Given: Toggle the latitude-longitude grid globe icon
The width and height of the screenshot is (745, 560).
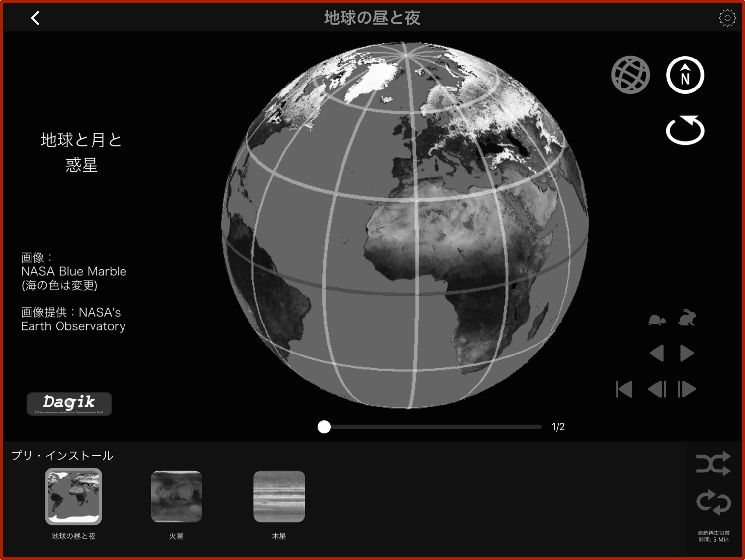Looking at the screenshot, I should pyautogui.click(x=630, y=75).
